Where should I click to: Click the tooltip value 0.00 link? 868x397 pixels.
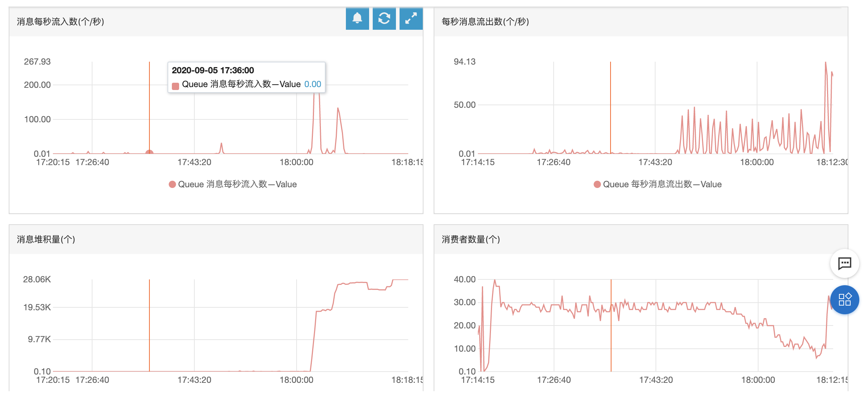pyautogui.click(x=312, y=84)
